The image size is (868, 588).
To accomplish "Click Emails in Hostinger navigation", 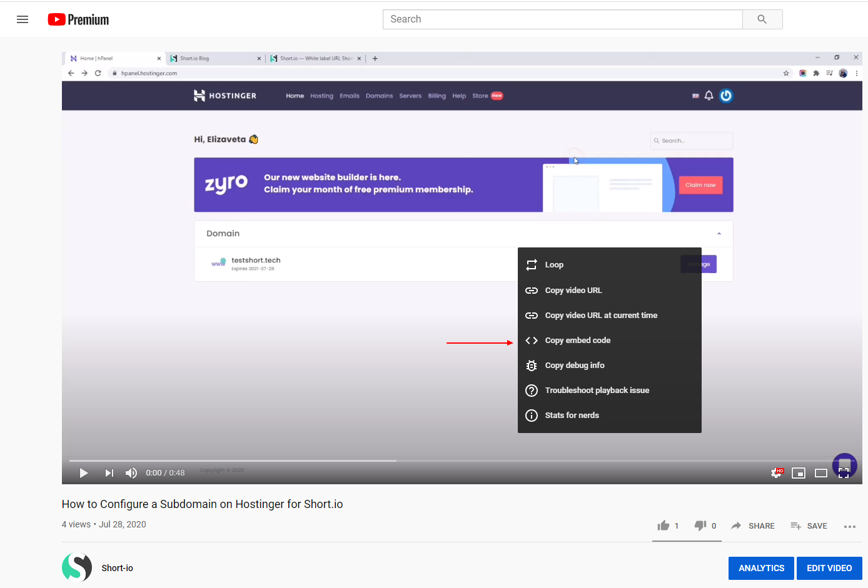I will 350,96.
